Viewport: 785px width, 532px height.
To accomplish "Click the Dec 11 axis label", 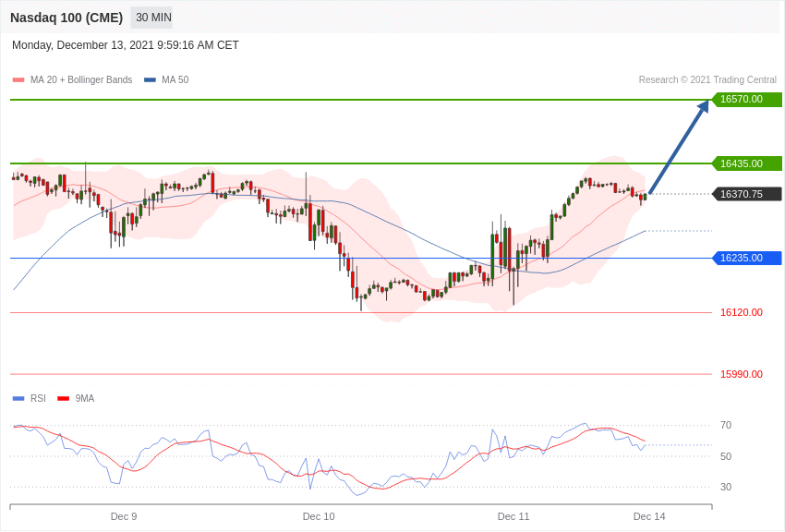I will (x=513, y=516).
